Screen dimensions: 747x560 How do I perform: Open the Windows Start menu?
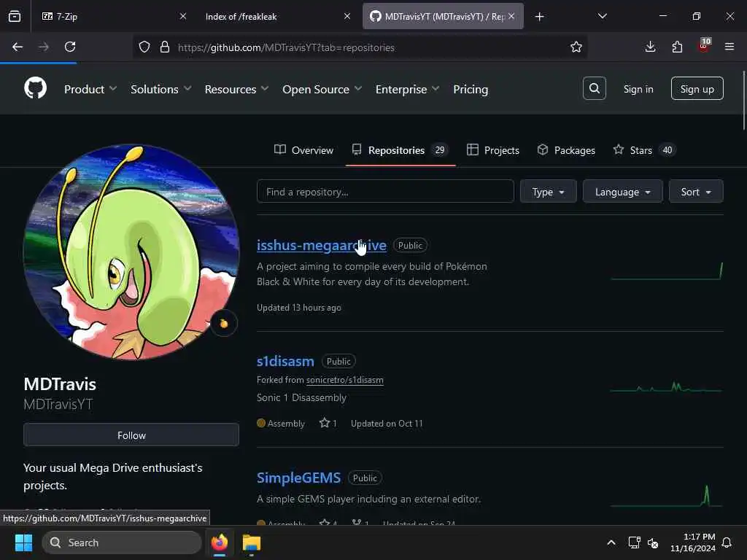(23, 542)
